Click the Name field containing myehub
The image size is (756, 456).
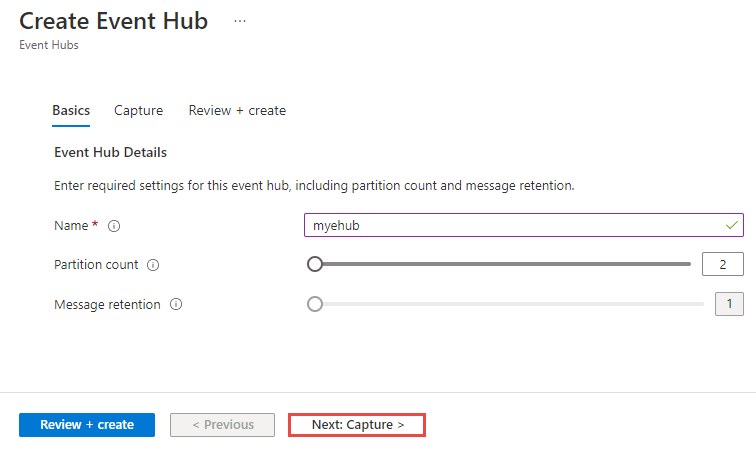tap(510, 226)
